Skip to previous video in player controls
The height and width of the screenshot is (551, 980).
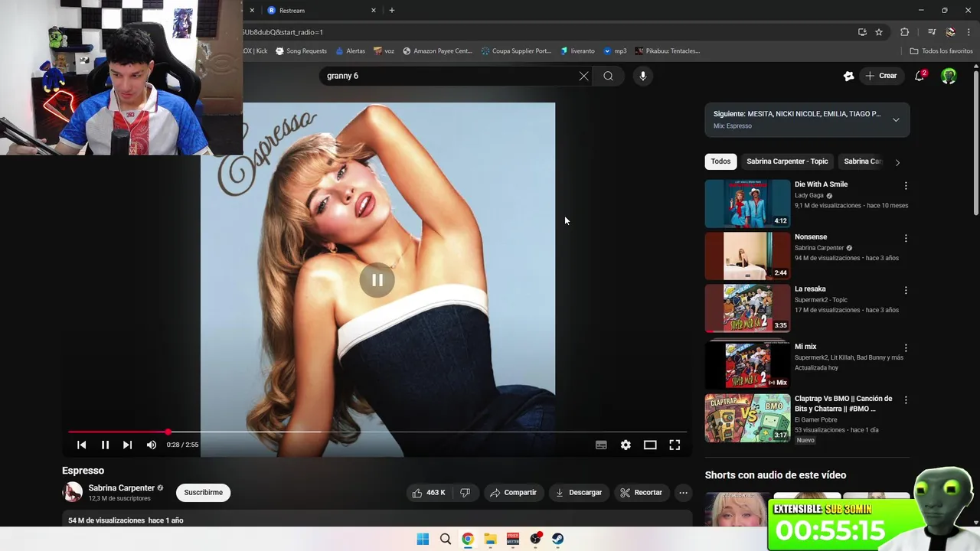click(x=82, y=445)
